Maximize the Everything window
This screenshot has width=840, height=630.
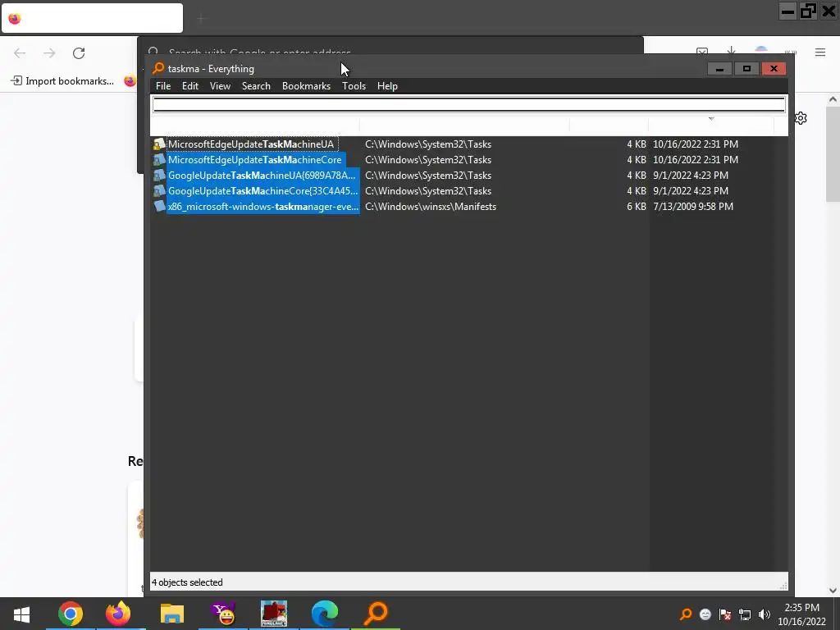[746, 69]
